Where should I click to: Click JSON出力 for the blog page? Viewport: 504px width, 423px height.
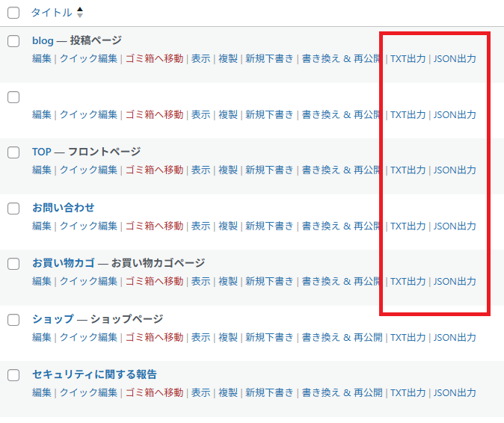point(455,59)
